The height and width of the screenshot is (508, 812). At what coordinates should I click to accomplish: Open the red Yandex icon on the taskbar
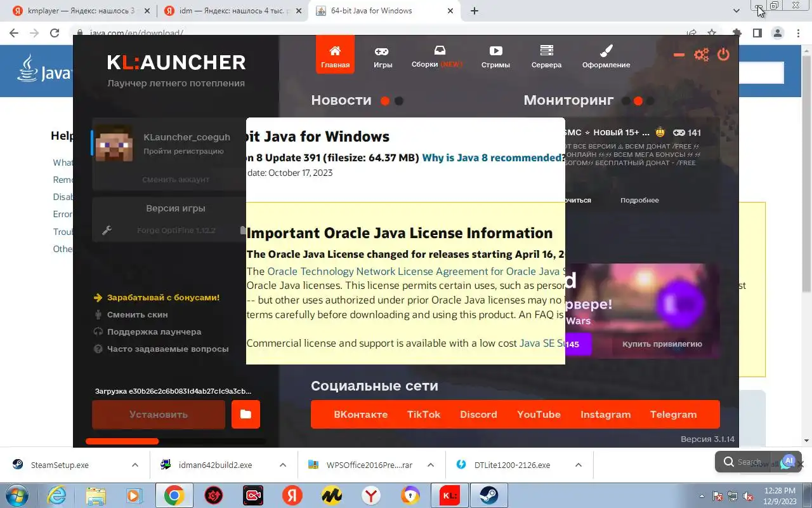tap(292, 495)
